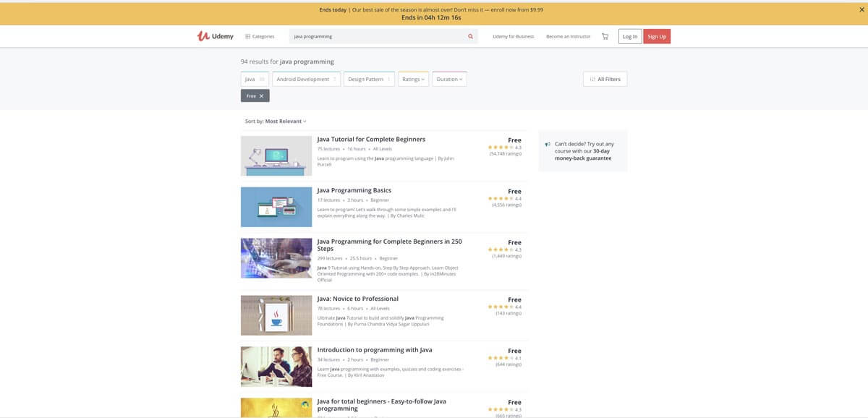868x418 pixels.
Task: Click the search magnifier icon
Action: coord(470,36)
